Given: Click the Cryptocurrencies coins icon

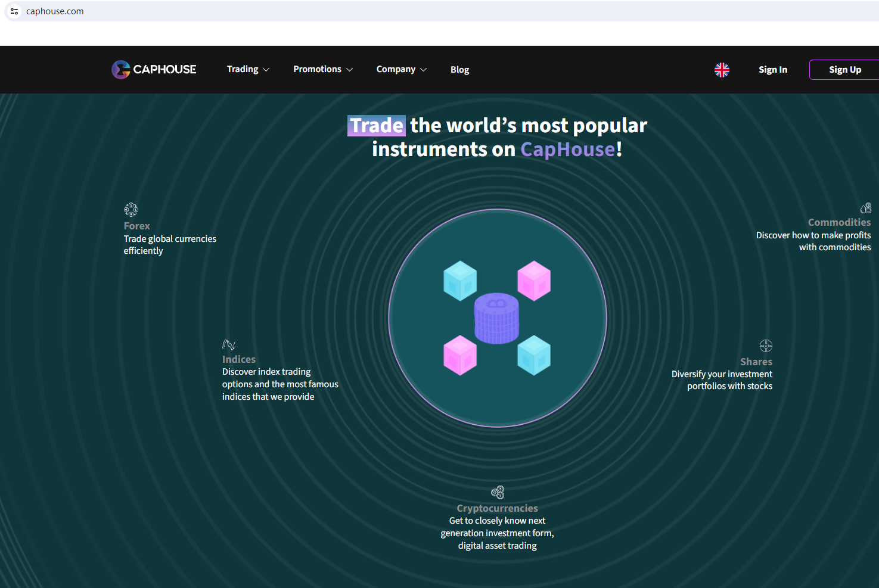Looking at the screenshot, I should pos(498,492).
